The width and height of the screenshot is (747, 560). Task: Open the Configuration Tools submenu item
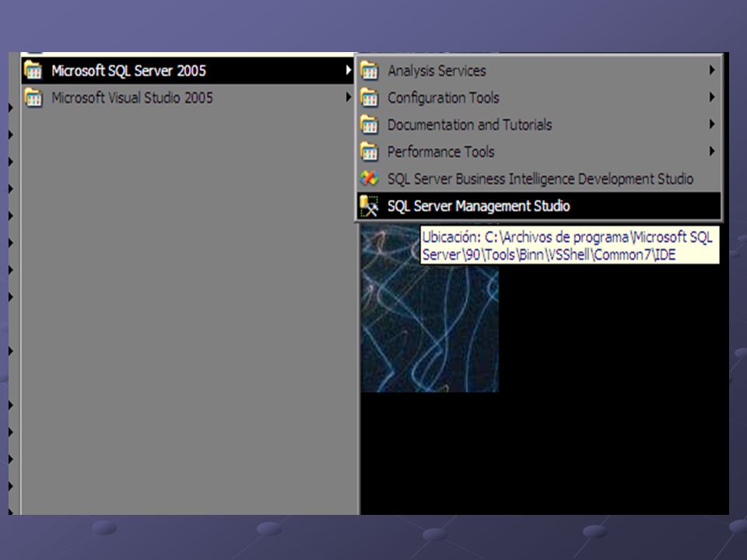click(x=538, y=98)
